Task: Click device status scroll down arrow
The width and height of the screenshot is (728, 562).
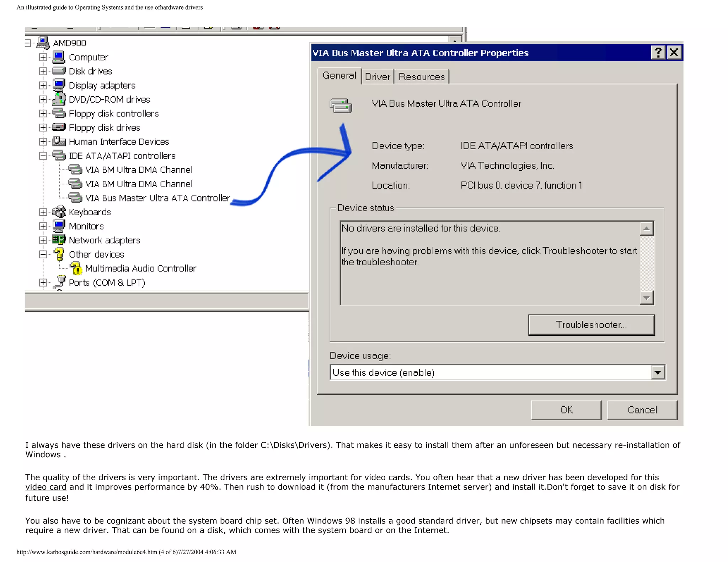Action: point(647,298)
